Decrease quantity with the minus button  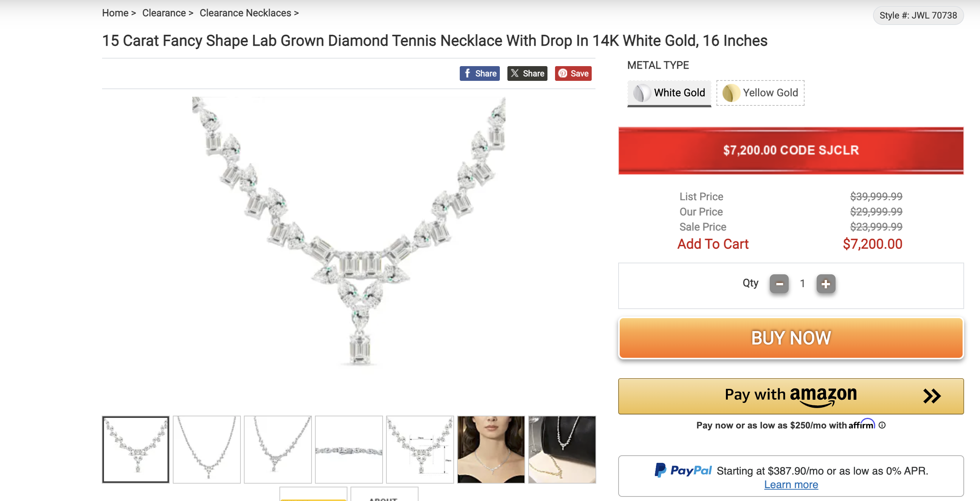pyautogui.click(x=779, y=284)
